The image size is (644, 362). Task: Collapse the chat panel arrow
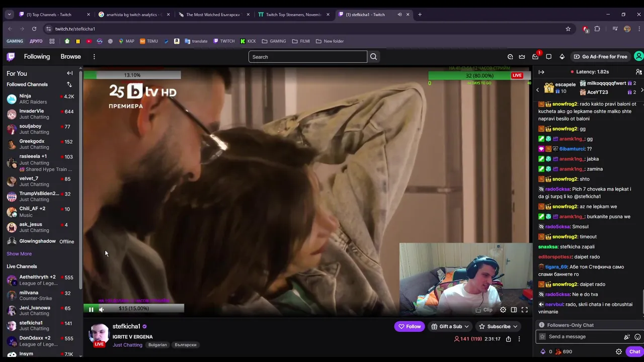541,72
